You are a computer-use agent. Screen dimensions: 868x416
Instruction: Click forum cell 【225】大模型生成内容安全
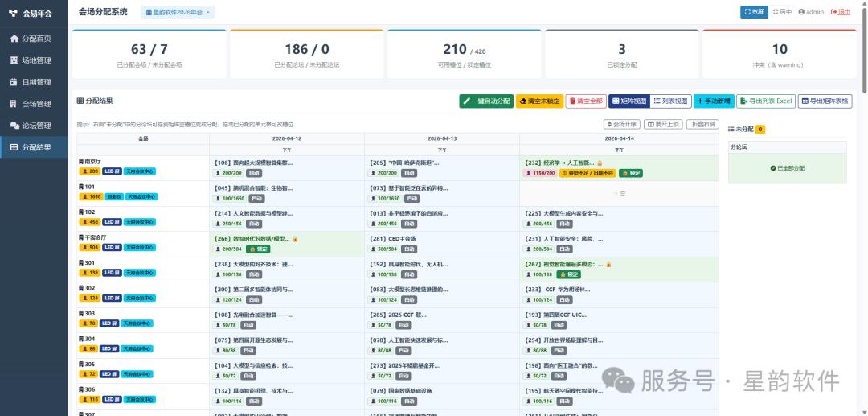pyautogui.click(x=619, y=218)
